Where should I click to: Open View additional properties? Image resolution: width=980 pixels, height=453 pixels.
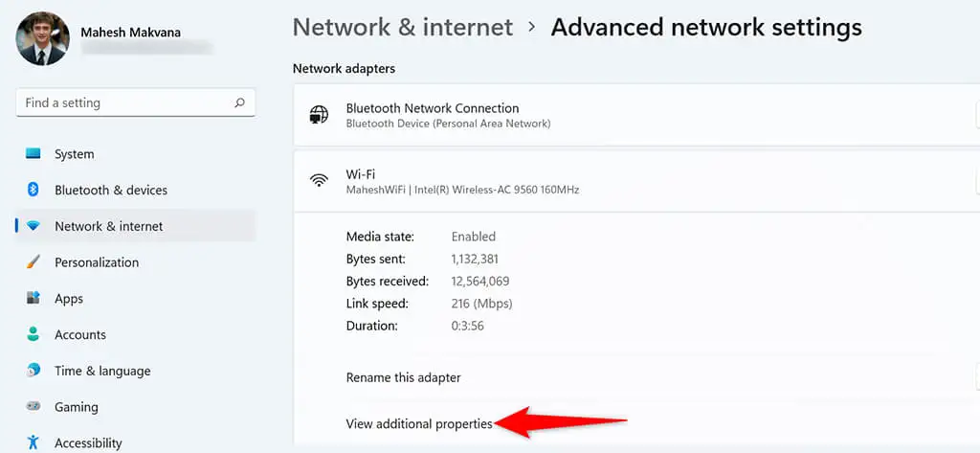tap(419, 423)
